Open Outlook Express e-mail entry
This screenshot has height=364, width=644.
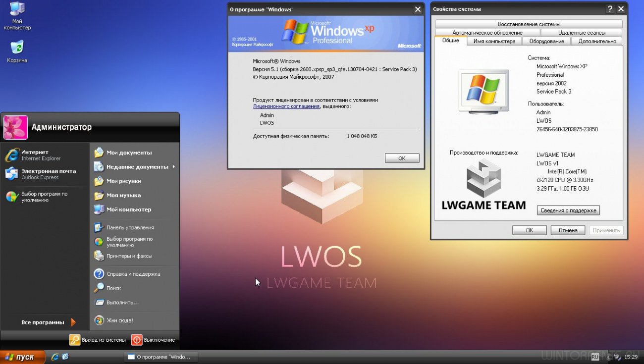click(41, 174)
